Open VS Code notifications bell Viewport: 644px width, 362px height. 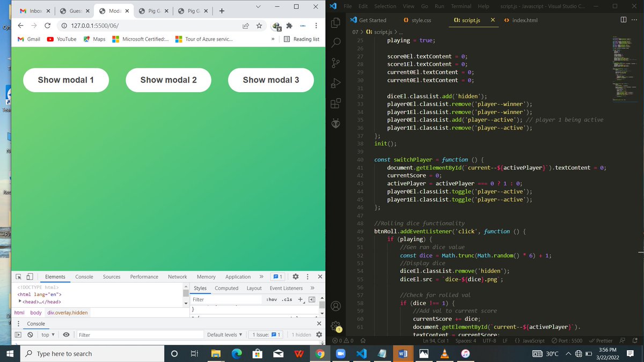tap(634, 341)
